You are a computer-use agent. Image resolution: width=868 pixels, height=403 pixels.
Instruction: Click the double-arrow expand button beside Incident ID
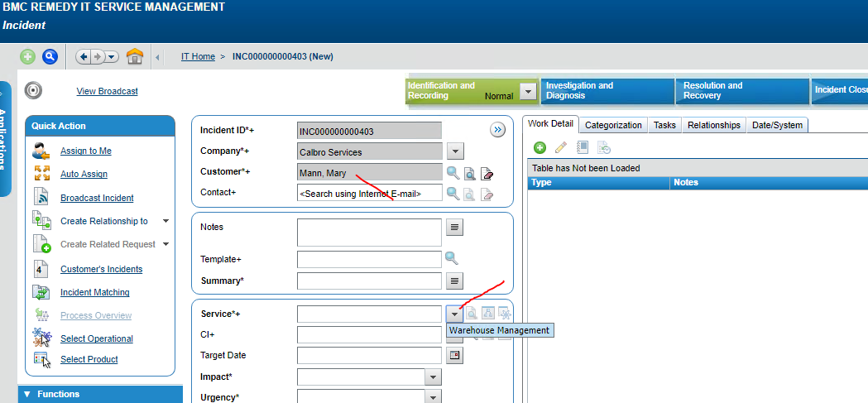(x=497, y=130)
